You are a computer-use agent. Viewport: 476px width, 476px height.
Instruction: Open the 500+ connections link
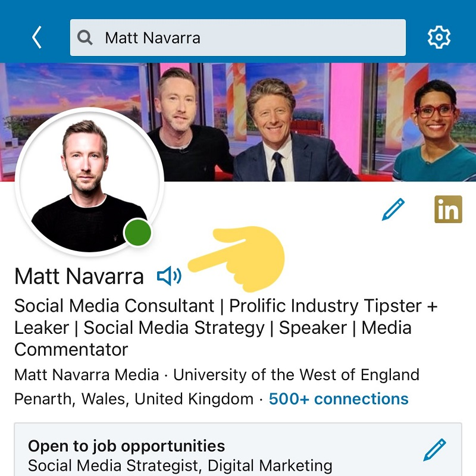pyautogui.click(x=339, y=399)
